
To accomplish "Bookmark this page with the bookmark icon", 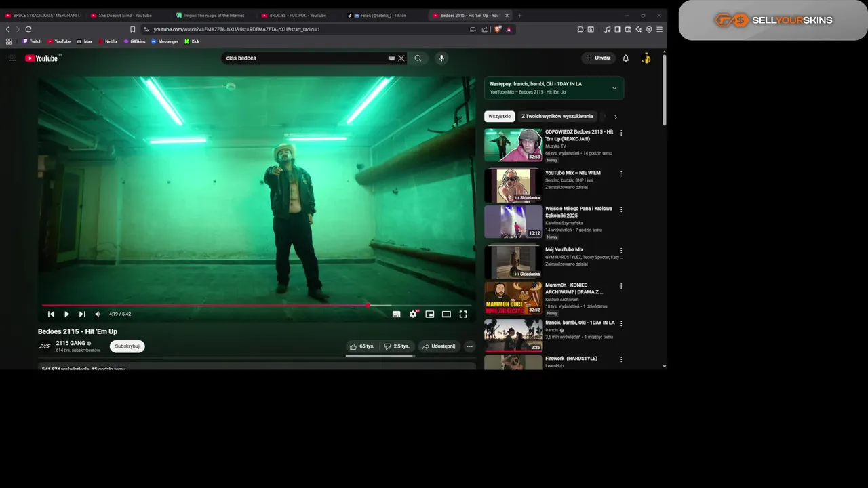I will 132,29.
